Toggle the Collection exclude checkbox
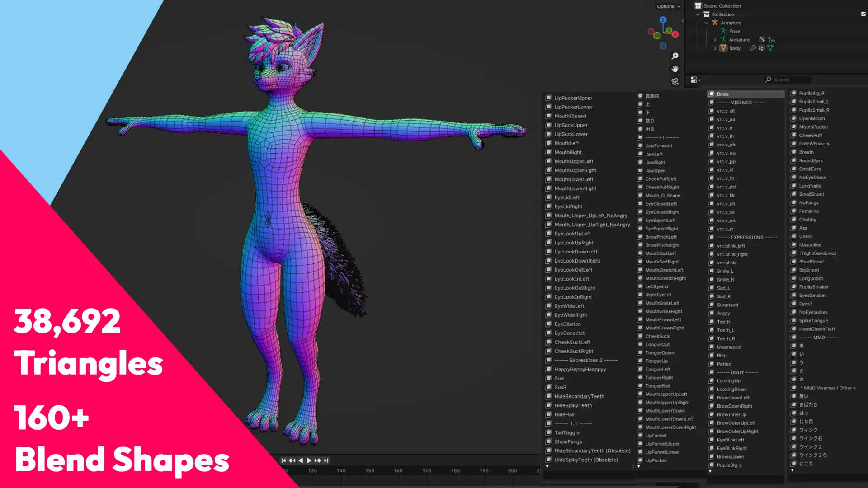 click(863, 14)
